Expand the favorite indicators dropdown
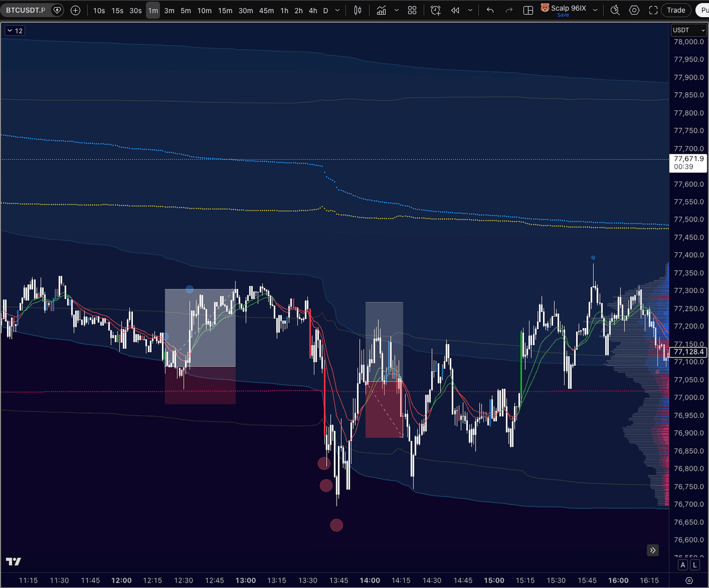 (396, 10)
